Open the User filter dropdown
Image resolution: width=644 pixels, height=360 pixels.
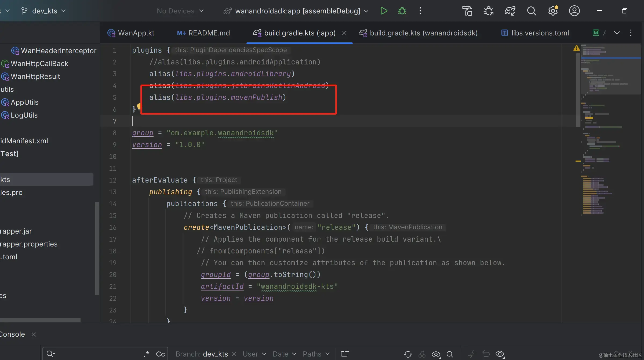[x=254, y=354]
